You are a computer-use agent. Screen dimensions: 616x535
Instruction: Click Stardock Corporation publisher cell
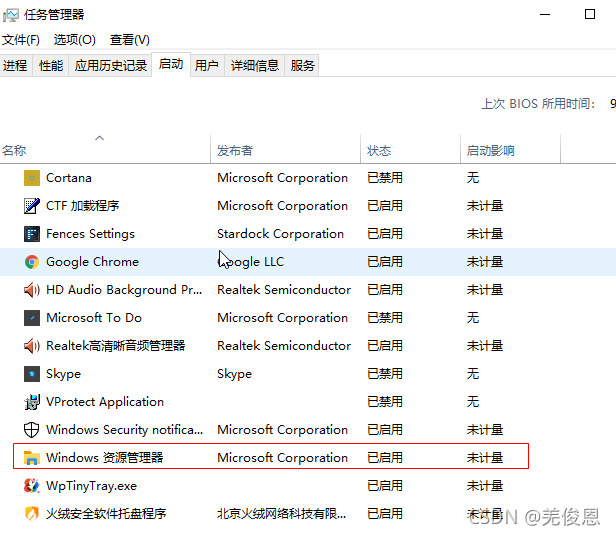[x=280, y=234]
